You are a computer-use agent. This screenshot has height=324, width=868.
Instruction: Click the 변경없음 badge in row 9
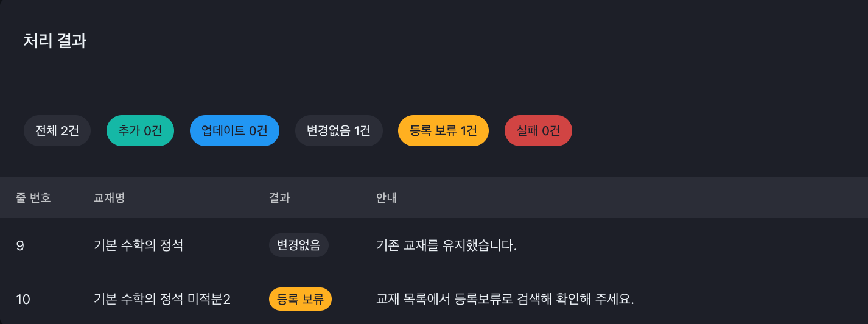pos(299,245)
